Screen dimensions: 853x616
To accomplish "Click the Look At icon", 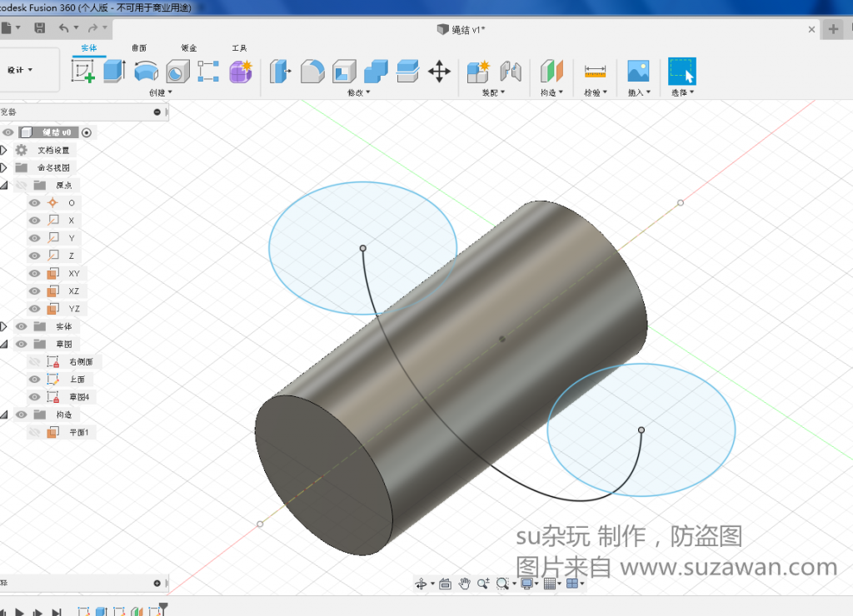I will [x=445, y=584].
